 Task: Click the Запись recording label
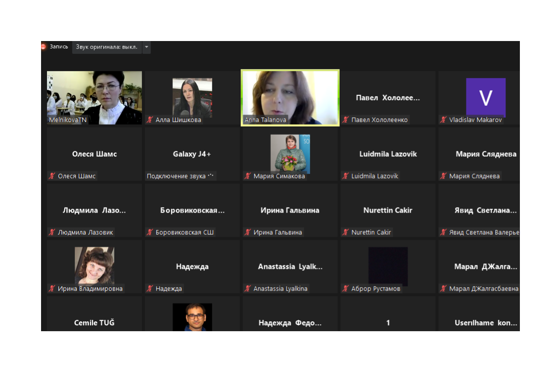(x=59, y=46)
